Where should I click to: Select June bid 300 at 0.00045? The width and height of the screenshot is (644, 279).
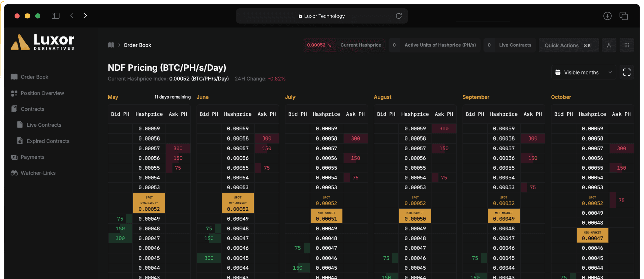209,258
